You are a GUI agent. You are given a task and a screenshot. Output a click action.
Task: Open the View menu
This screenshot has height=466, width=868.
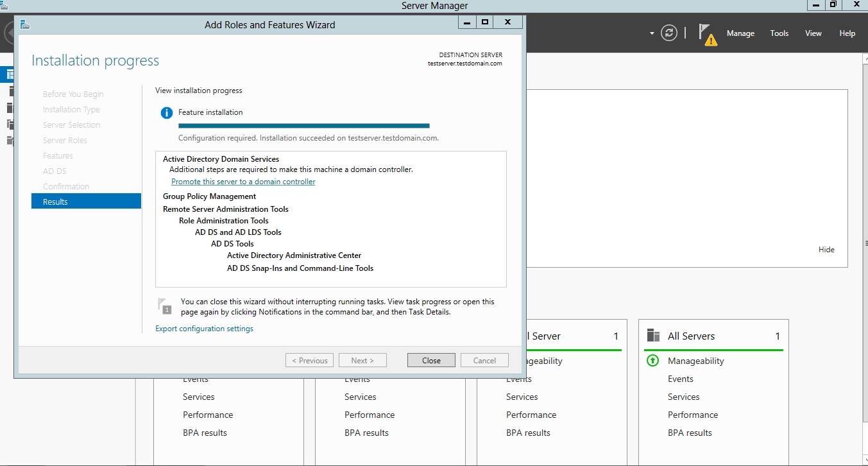(x=813, y=33)
